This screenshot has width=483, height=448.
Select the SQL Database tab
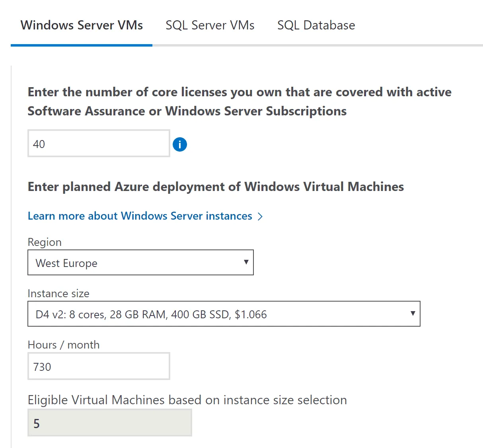316,25
